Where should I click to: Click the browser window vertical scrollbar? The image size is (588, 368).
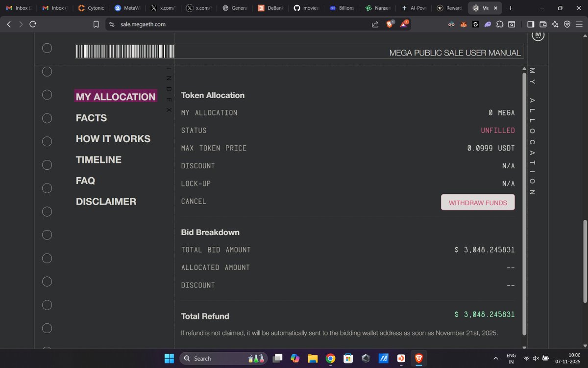click(585, 261)
